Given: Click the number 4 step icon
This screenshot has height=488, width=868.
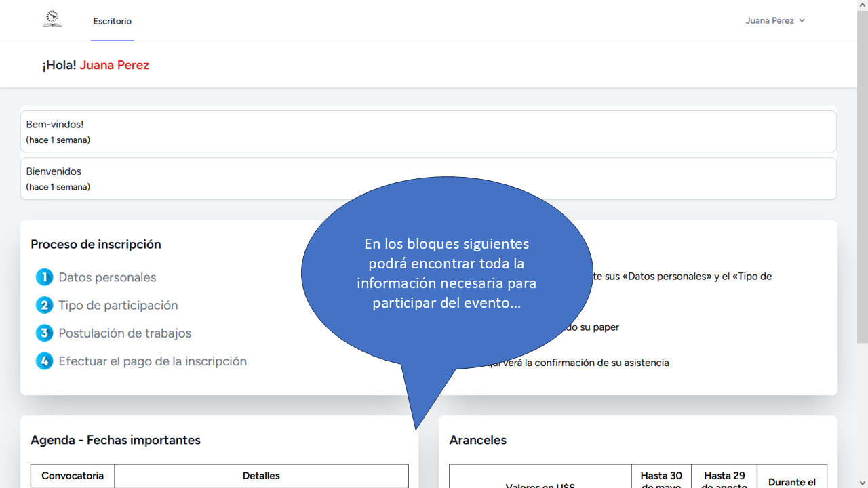Looking at the screenshot, I should click(x=44, y=361).
